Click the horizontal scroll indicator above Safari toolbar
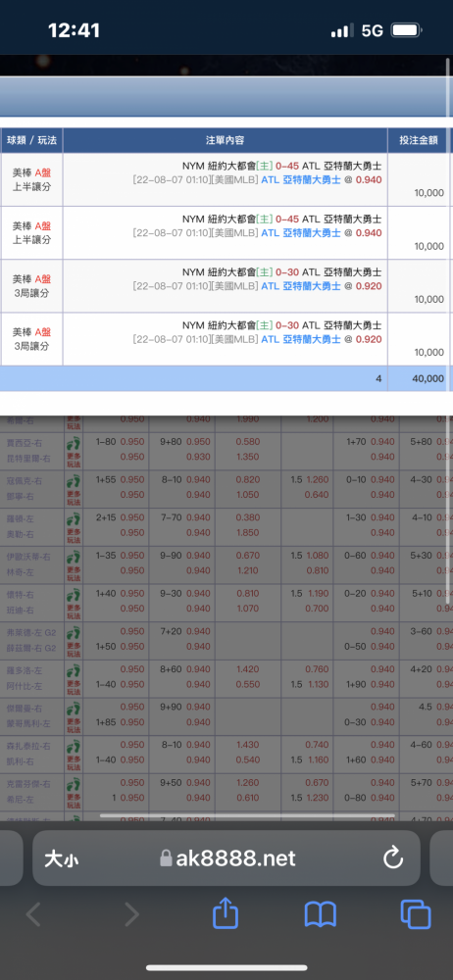453x980 pixels. tap(248, 815)
